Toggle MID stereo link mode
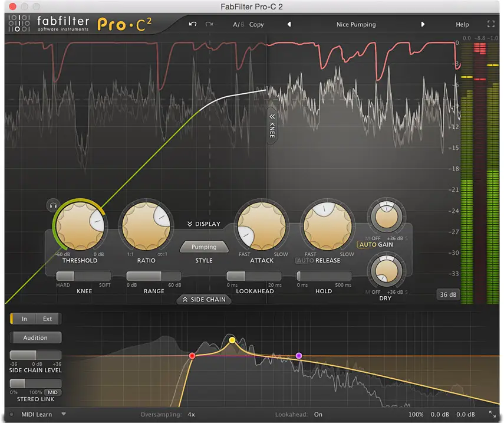The height and width of the screenshot is (423, 504). [52, 392]
